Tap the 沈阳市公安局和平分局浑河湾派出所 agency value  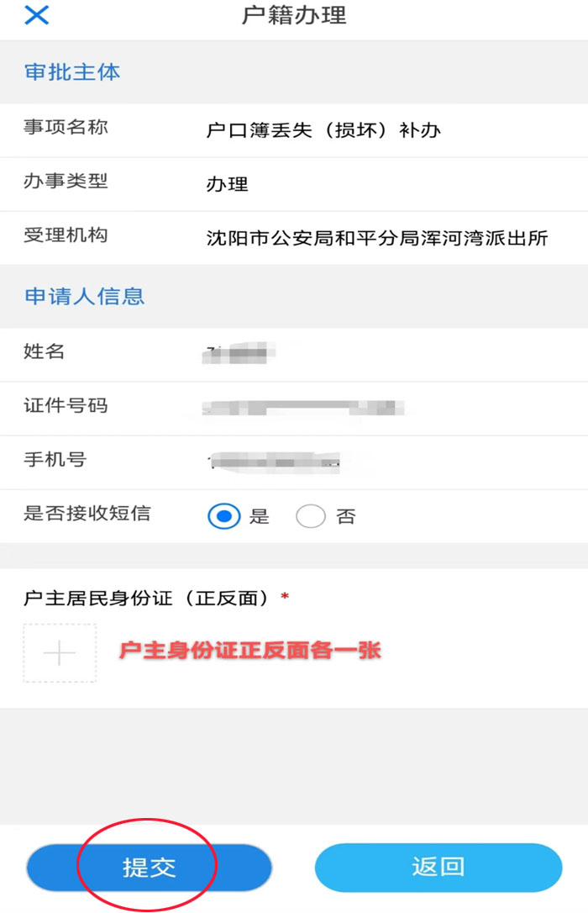[x=377, y=238]
